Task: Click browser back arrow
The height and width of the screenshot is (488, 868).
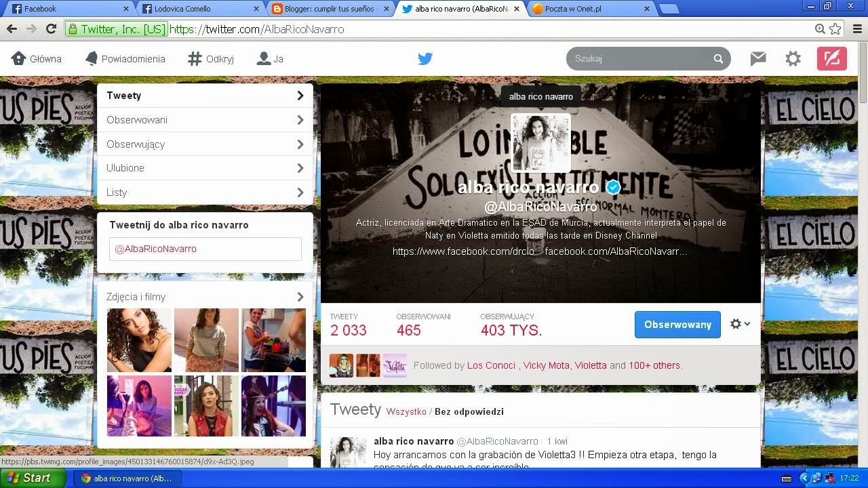Action: coord(12,29)
